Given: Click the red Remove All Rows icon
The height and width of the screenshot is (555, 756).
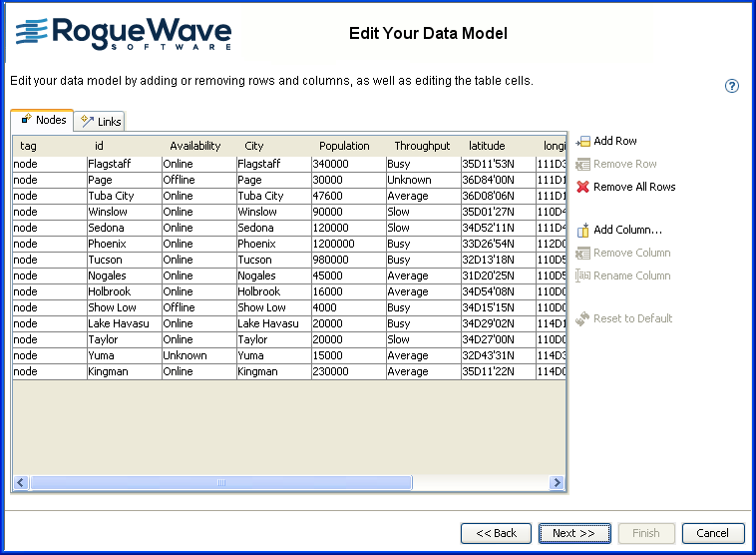Looking at the screenshot, I should 583,187.
